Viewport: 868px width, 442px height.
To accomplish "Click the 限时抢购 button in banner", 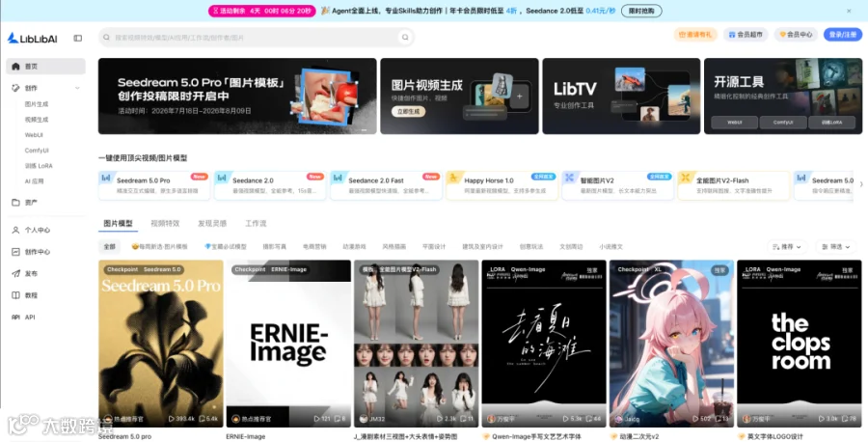I will (x=641, y=11).
